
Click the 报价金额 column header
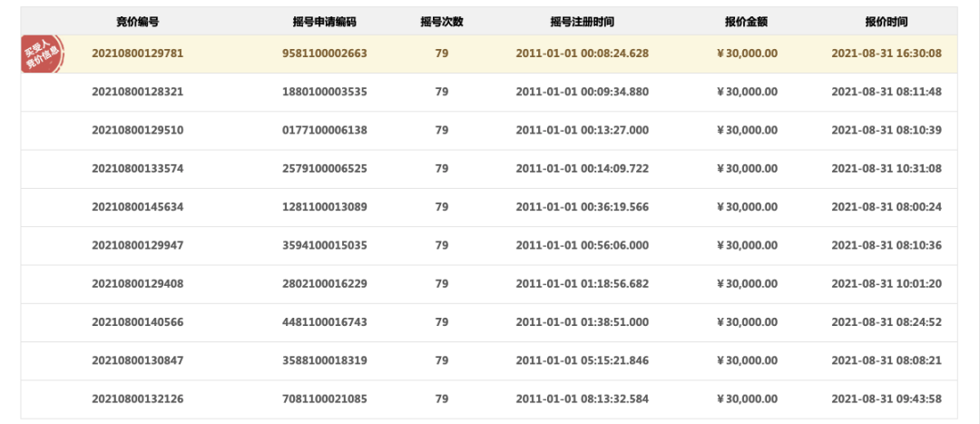(746, 21)
